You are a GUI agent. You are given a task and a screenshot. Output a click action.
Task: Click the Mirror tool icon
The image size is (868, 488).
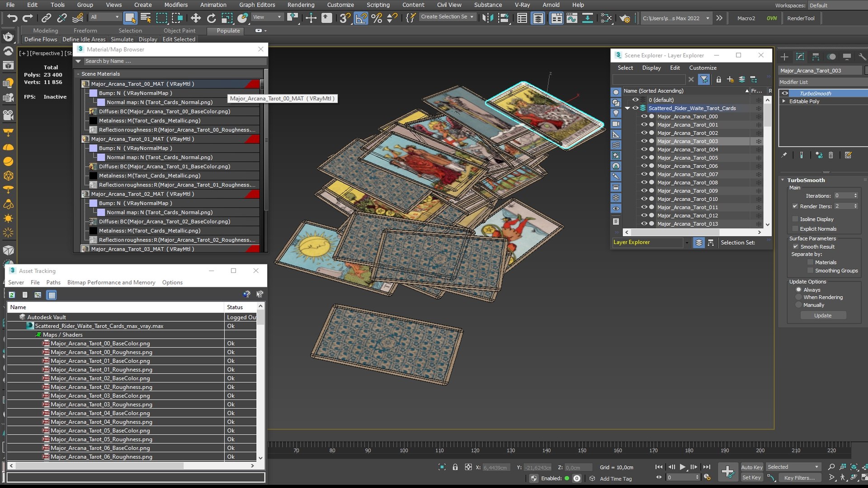488,18
